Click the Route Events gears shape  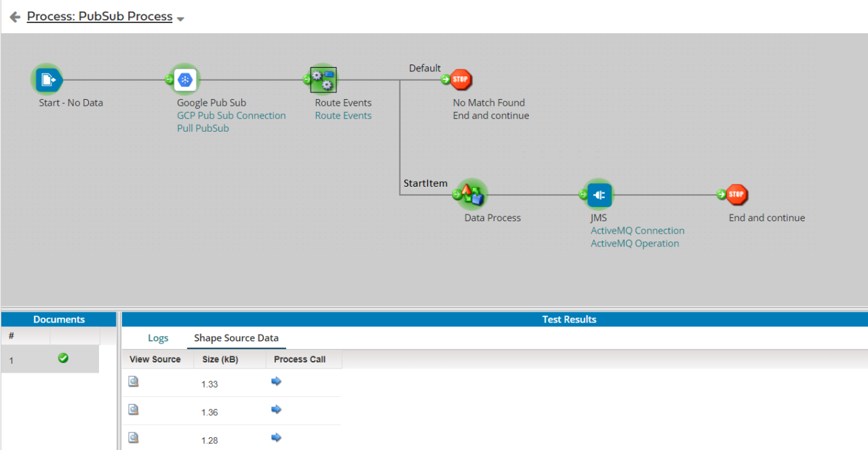point(322,79)
